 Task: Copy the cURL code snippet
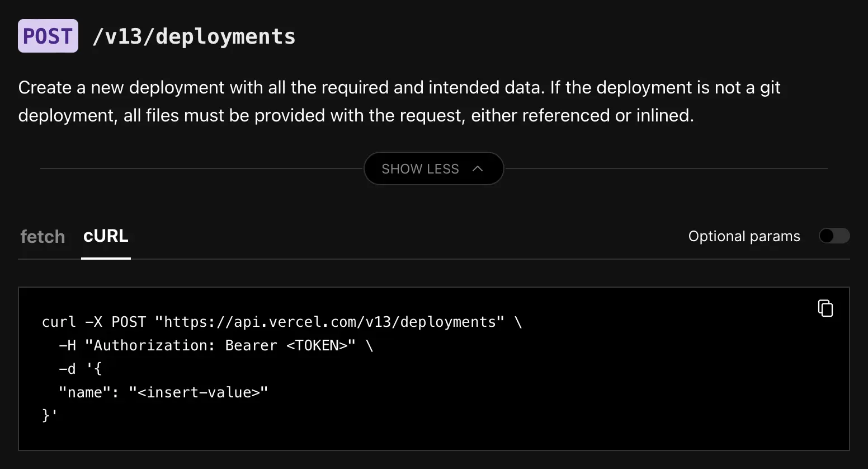[825, 308]
